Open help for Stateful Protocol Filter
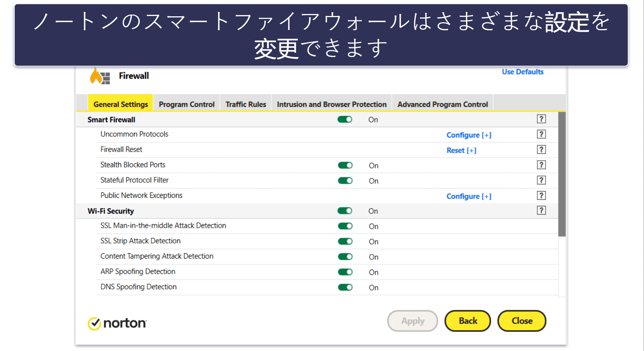The image size is (644, 351). [x=541, y=180]
